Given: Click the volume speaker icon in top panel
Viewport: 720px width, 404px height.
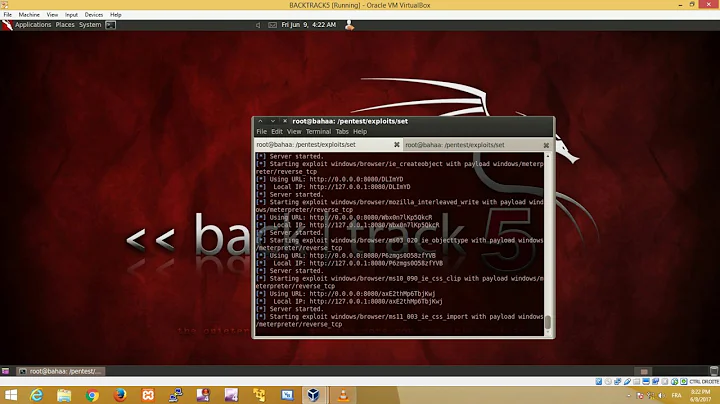Looking at the screenshot, I should click(258, 25).
